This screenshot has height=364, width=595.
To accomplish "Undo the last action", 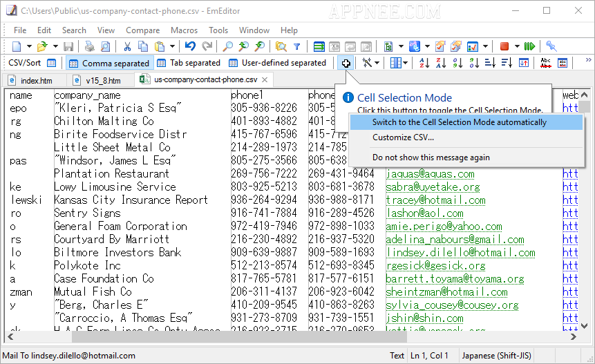I will (190, 46).
